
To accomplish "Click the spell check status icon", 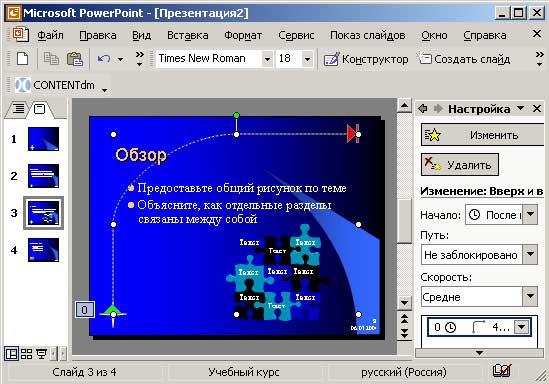I will (502, 371).
